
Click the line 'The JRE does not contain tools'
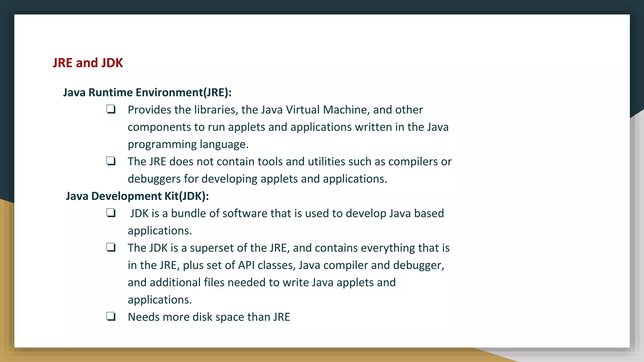tap(290, 162)
